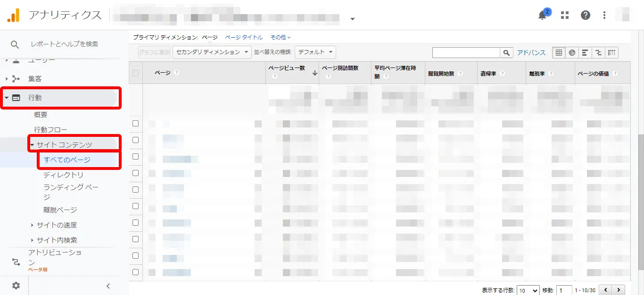This screenshot has height=295, width=644.
Task: Switch to the data table view icon
Action: click(x=559, y=52)
